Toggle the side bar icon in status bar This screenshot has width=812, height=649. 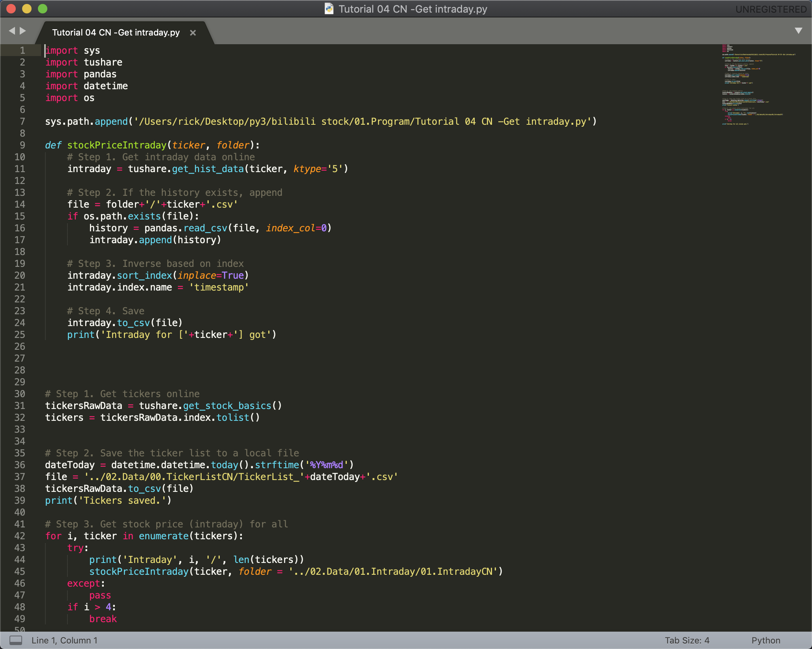click(16, 640)
